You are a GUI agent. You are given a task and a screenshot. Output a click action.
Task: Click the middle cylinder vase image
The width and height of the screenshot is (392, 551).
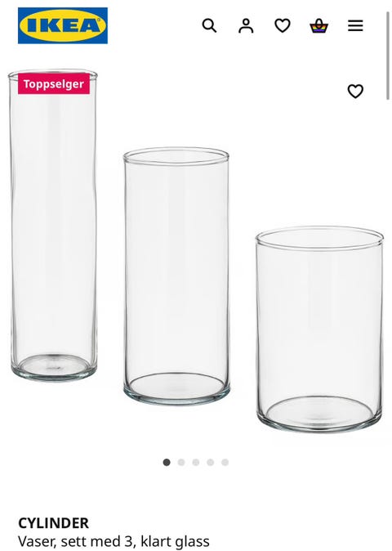[176, 275]
